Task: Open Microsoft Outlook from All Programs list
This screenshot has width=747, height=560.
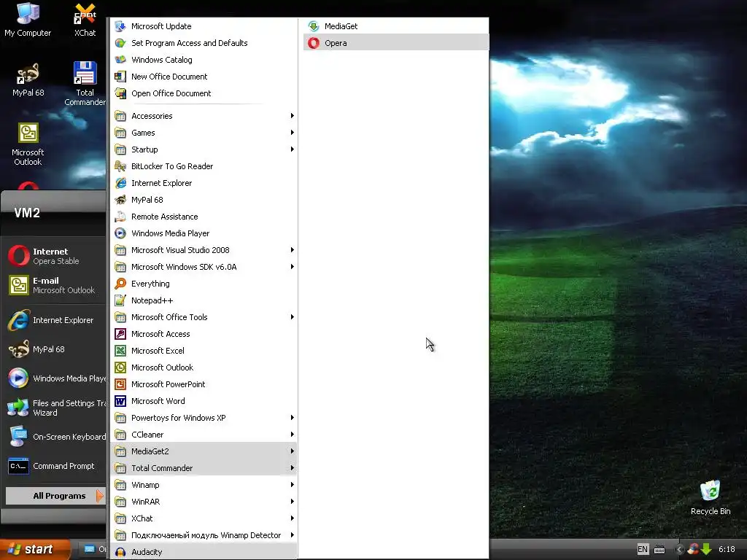Action: (204, 367)
